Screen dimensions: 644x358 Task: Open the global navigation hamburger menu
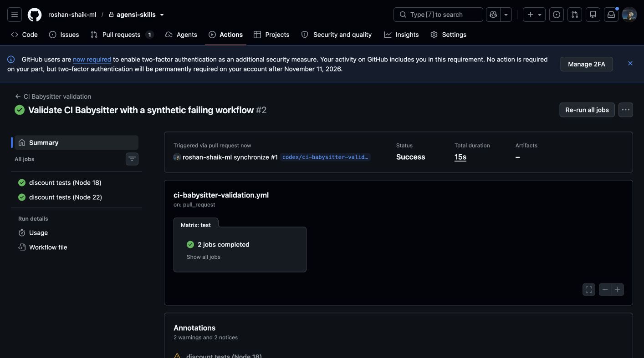click(15, 15)
